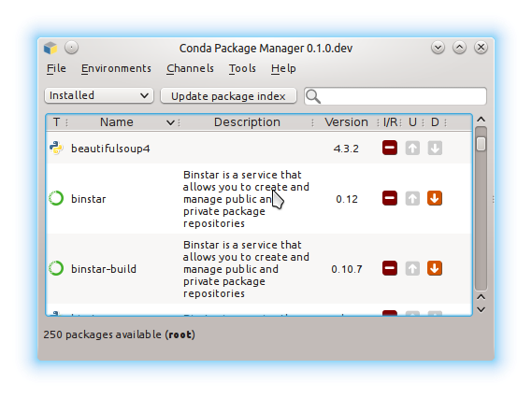Select the beautifulsoup4 package name
The height and width of the screenshot is (398, 532).
110,149
